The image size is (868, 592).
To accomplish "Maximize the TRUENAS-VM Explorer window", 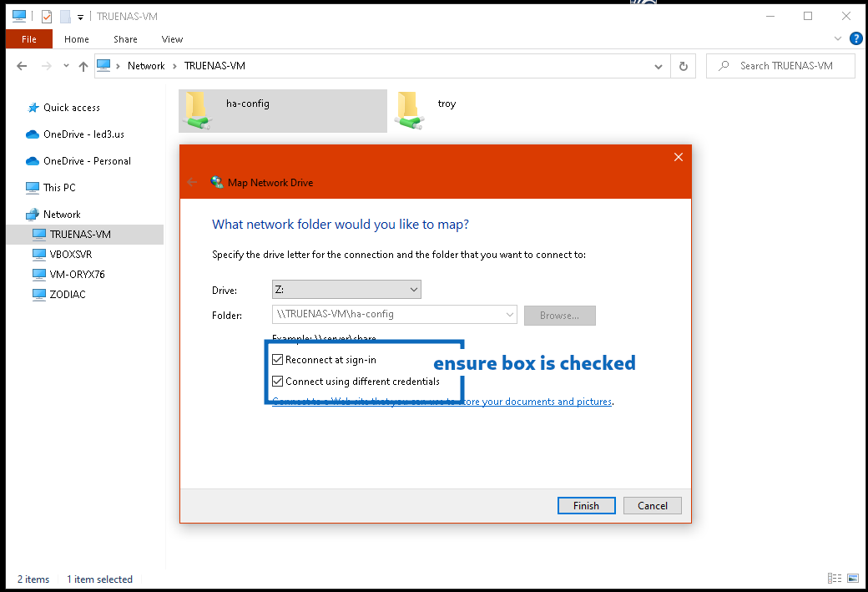I will tap(808, 16).
